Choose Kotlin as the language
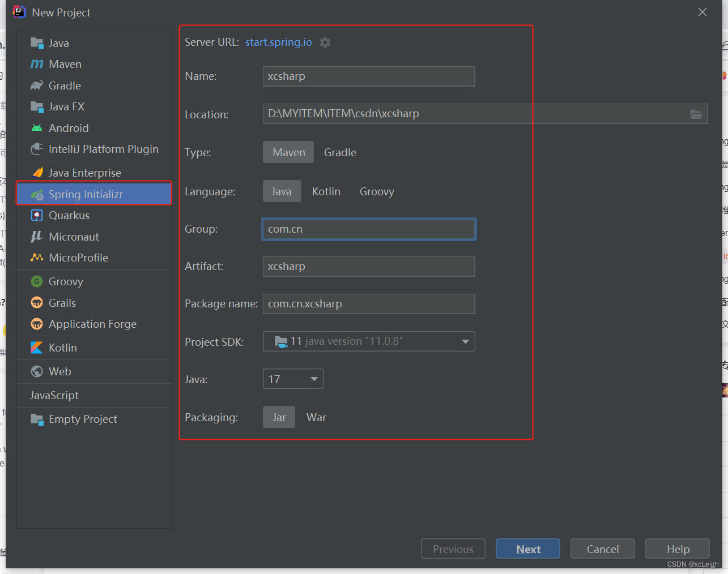 [326, 191]
